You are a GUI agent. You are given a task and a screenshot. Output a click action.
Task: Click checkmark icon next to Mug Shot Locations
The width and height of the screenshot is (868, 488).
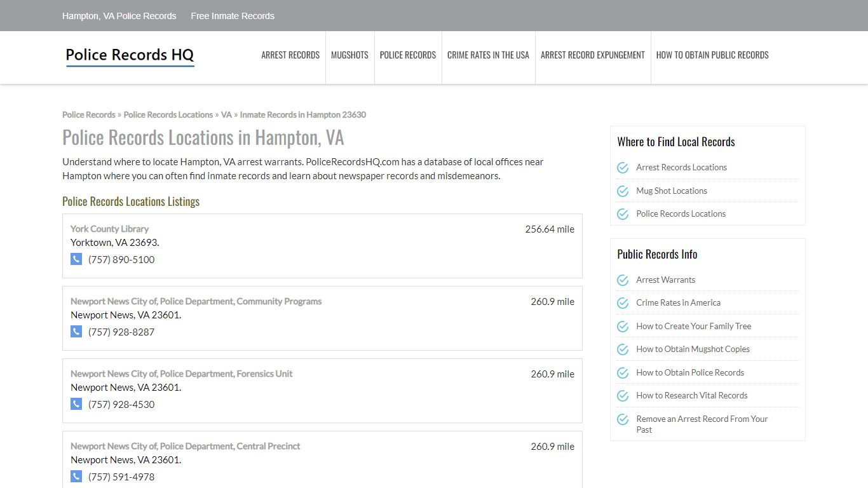623,191
